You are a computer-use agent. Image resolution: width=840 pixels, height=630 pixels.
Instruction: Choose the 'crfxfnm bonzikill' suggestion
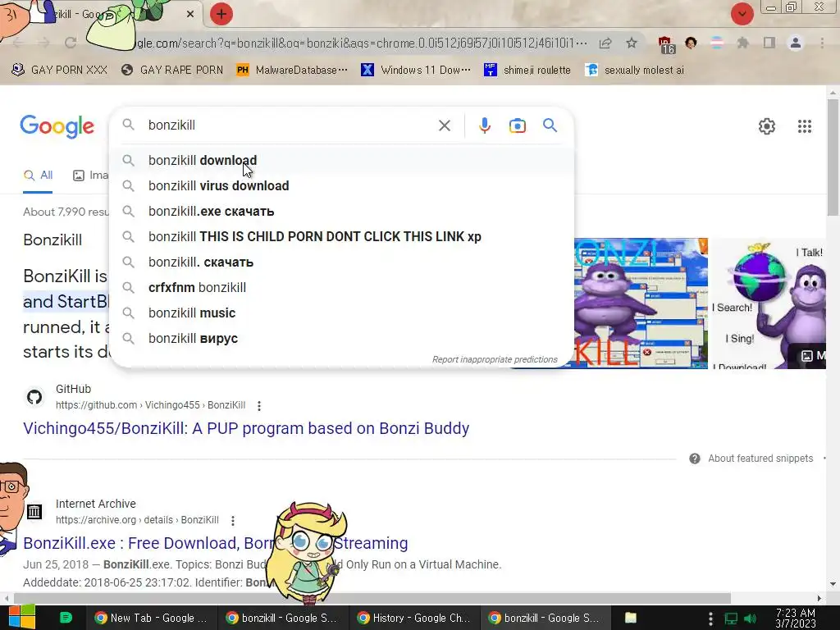point(342,288)
